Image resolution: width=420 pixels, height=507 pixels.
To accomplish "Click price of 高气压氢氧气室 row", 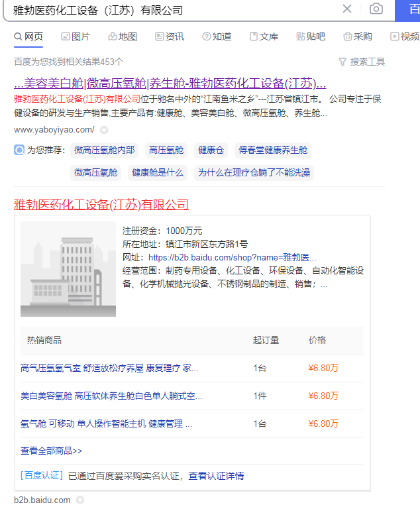I will pyautogui.click(x=323, y=368).
